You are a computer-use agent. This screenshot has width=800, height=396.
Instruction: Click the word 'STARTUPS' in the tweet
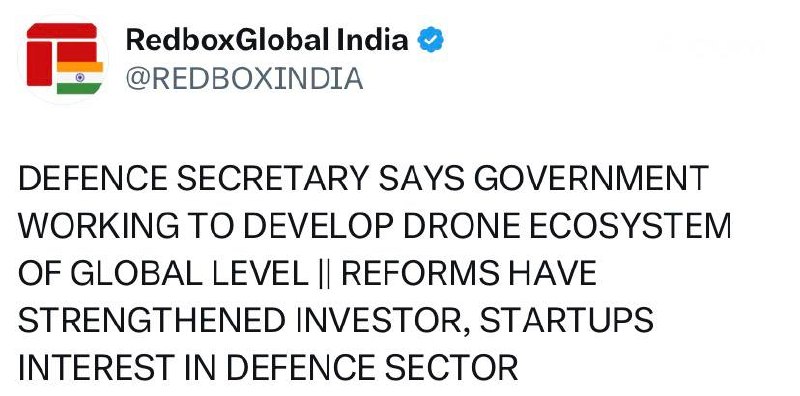point(567,320)
